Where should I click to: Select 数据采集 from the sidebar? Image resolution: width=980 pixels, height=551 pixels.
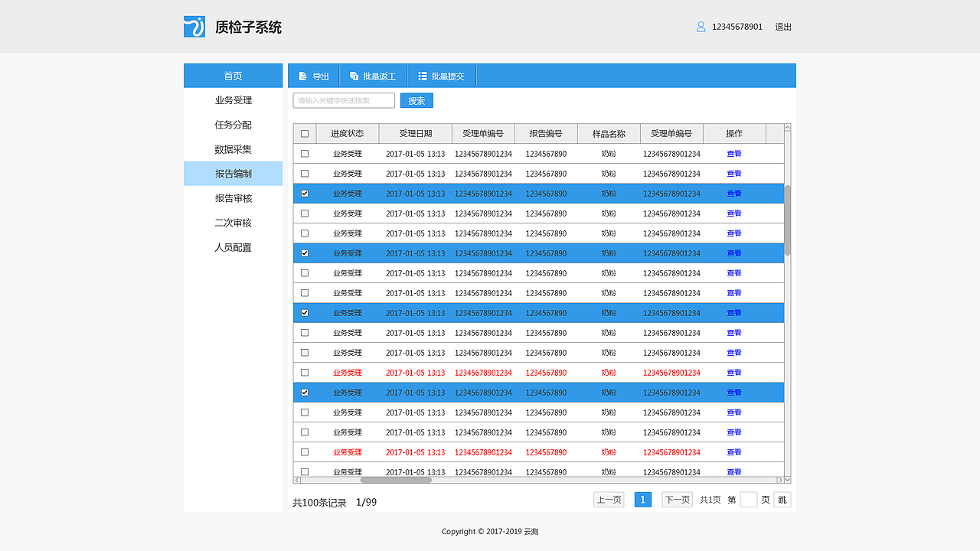[x=233, y=149]
